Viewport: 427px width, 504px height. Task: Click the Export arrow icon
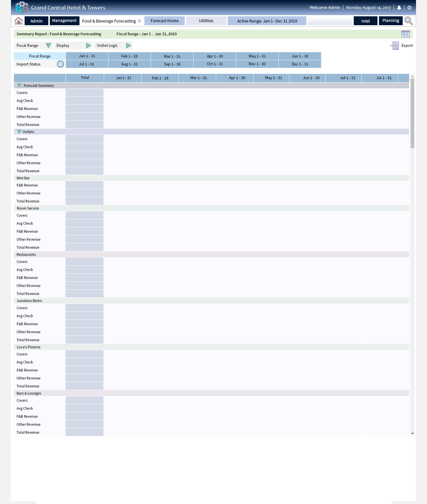[395, 46]
